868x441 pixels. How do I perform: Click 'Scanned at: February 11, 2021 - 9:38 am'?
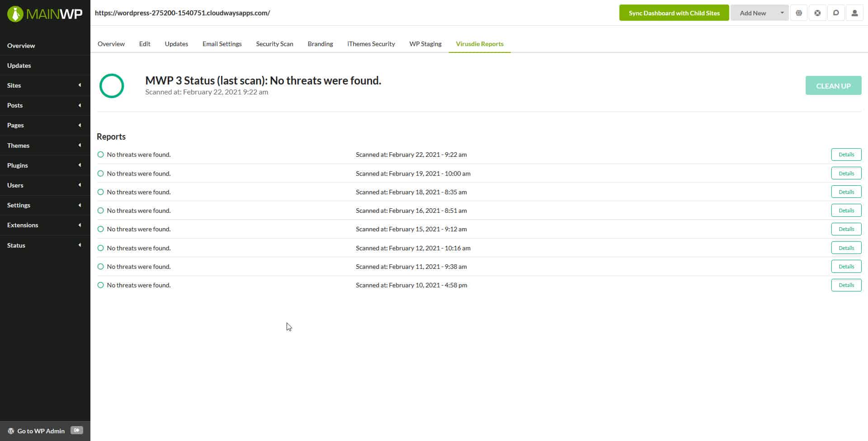pyautogui.click(x=411, y=267)
